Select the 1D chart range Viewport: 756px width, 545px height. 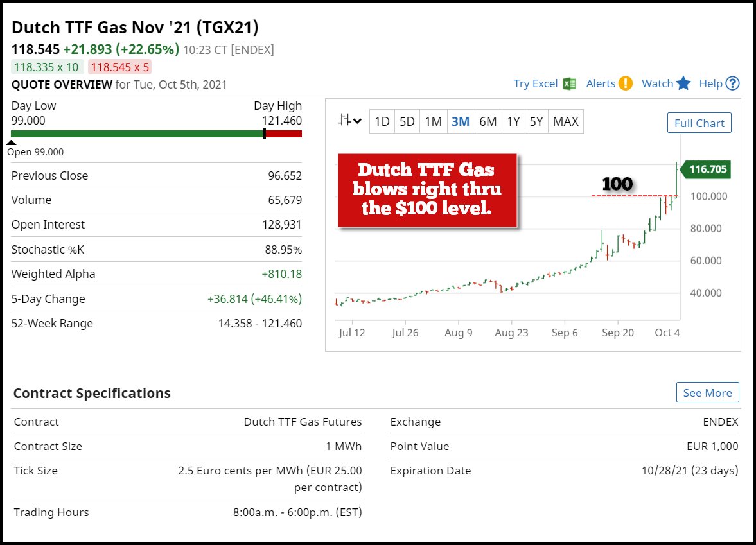[x=382, y=121]
